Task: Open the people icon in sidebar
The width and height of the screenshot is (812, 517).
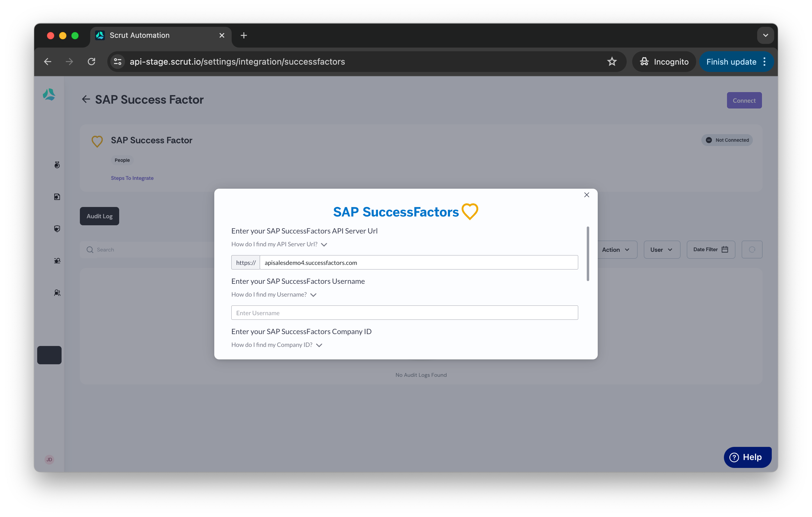Action: tap(57, 293)
